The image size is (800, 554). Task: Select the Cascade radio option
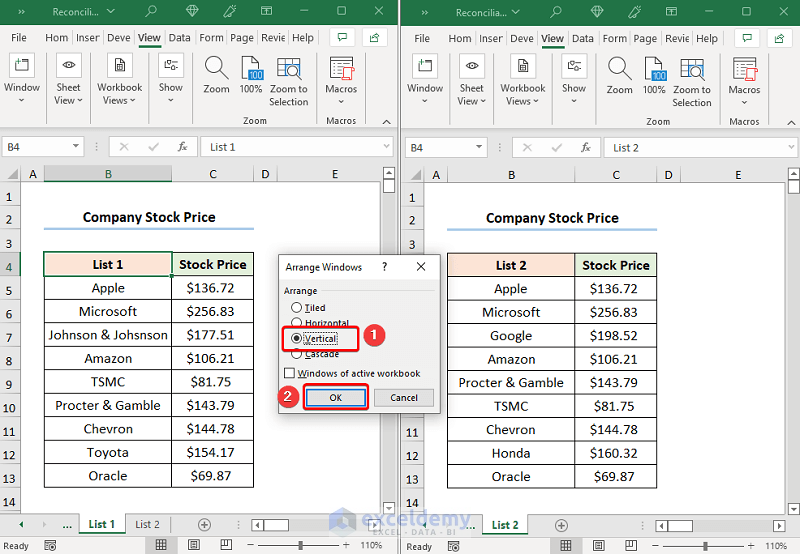315,354
